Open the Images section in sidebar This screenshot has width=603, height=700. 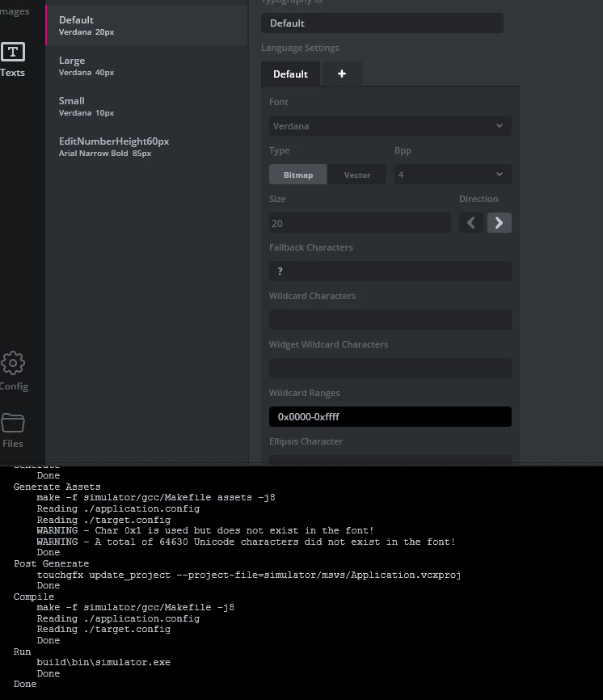point(15,11)
